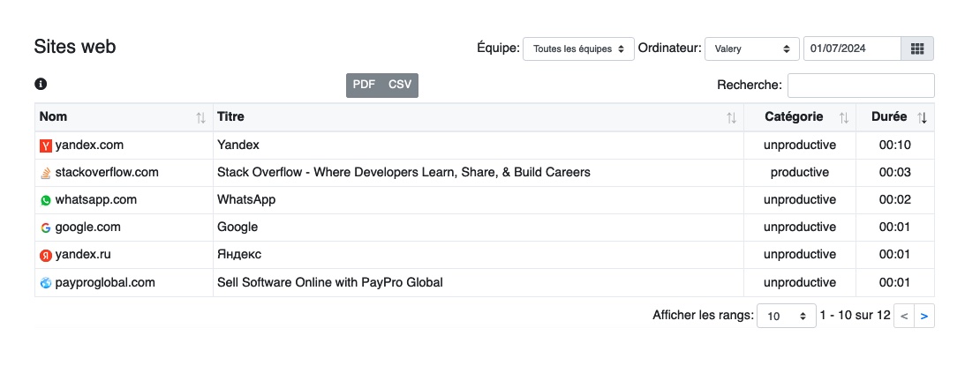
Task: Click unproductive category in yandex.com row
Action: tap(799, 145)
